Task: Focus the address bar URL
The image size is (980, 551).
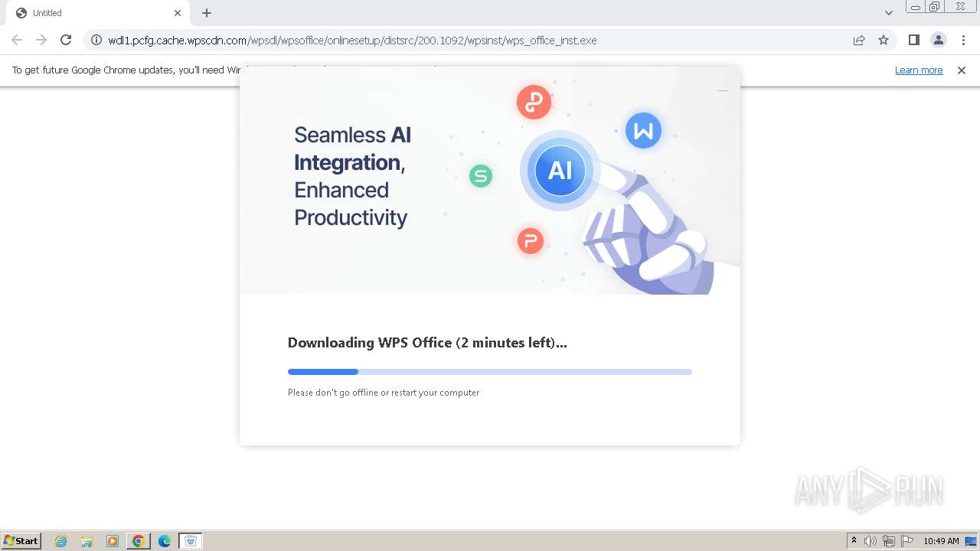Action: [x=352, y=41]
